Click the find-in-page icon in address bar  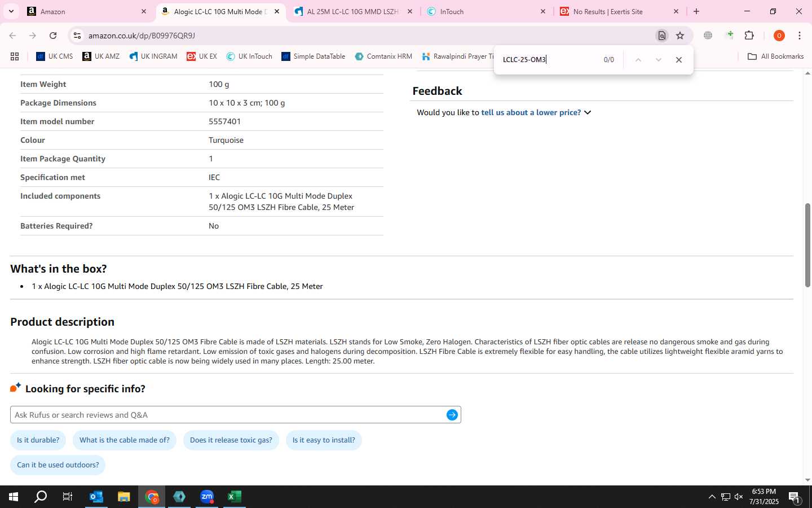click(x=661, y=36)
